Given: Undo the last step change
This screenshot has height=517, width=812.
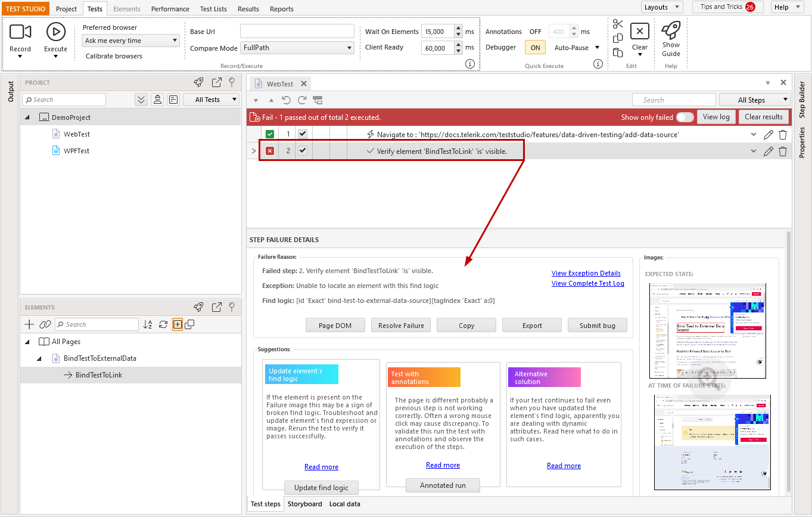Looking at the screenshot, I should pyautogui.click(x=287, y=100).
